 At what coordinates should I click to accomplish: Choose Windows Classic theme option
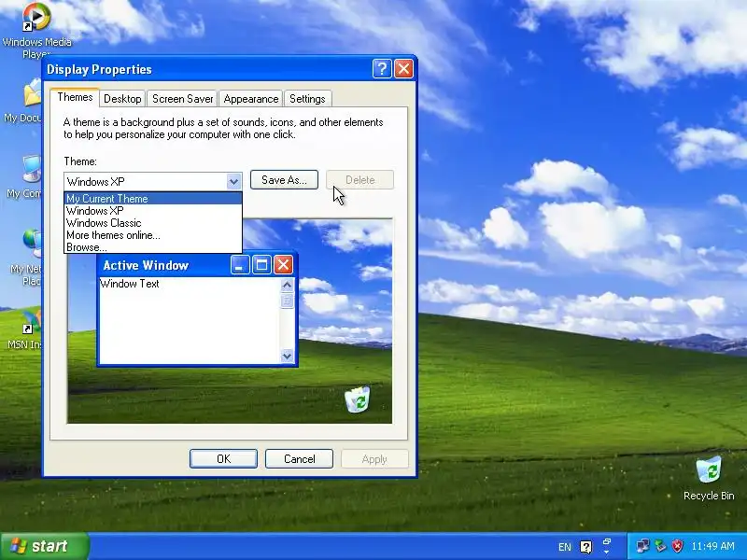coord(153,223)
